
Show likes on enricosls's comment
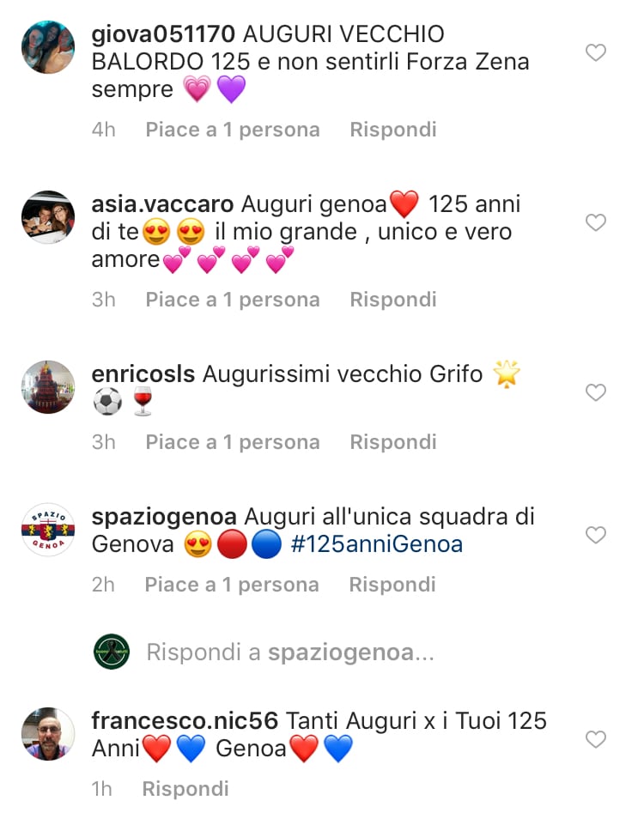[233, 442]
